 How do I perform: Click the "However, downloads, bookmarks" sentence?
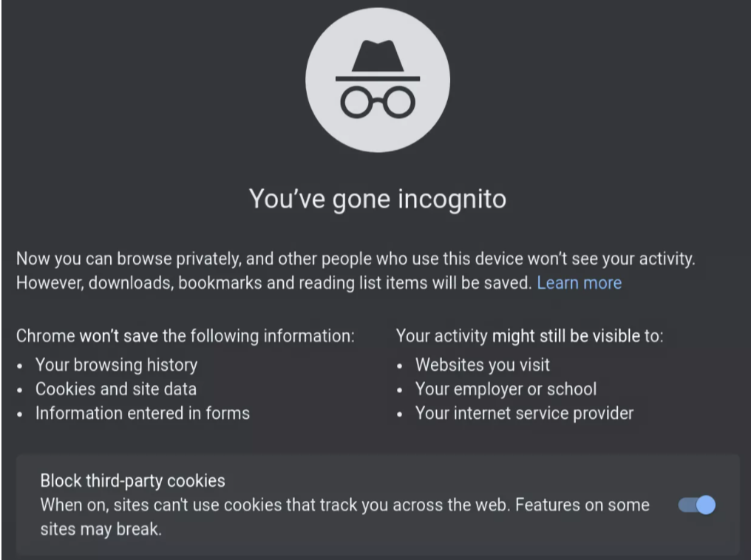pyautogui.click(x=273, y=283)
